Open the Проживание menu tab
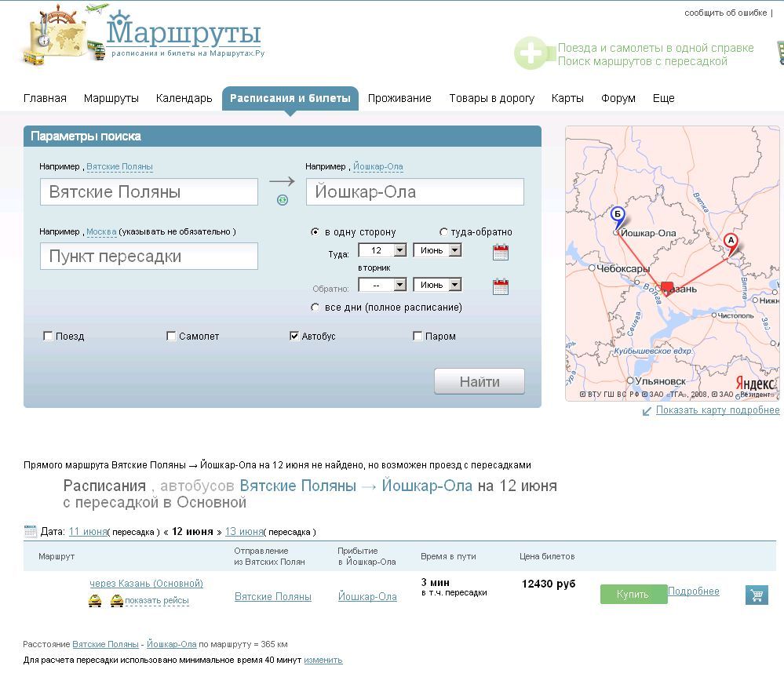 pyautogui.click(x=399, y=98)
